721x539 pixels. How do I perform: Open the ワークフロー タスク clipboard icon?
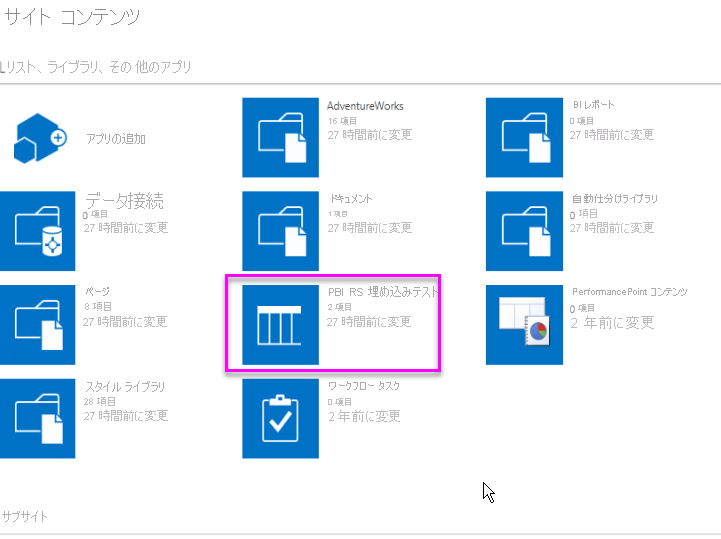pyautogui.click(x=280, y=419)
